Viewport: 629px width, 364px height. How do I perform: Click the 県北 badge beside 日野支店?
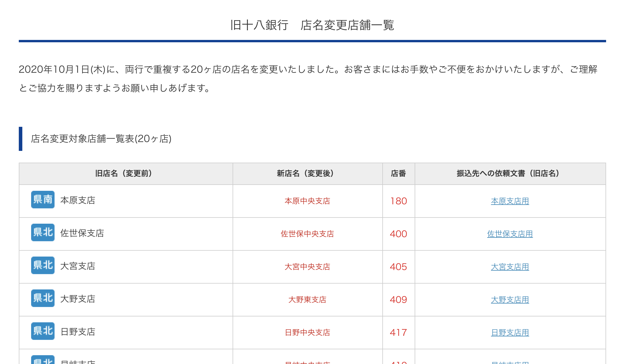click(43, 331)
